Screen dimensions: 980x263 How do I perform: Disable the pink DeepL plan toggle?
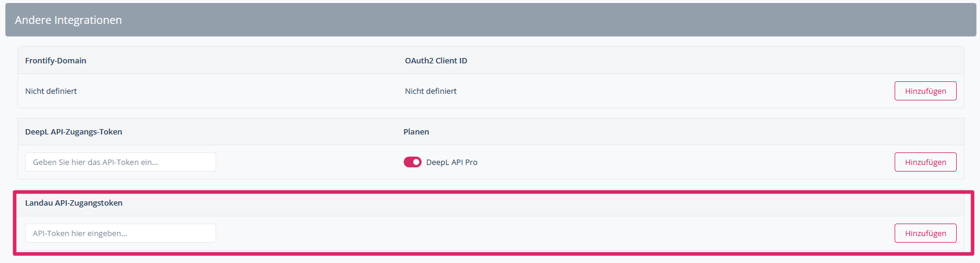pyautogui.click(x=412, y=162)
